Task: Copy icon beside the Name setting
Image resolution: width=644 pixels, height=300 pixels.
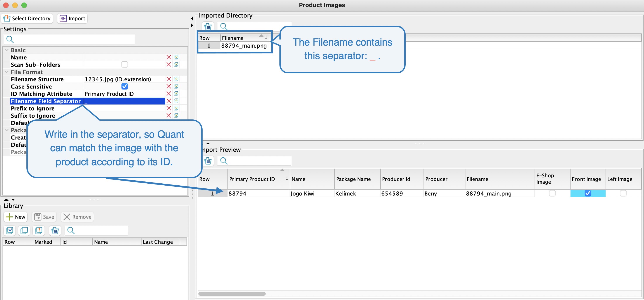Action: pos(176,57)
